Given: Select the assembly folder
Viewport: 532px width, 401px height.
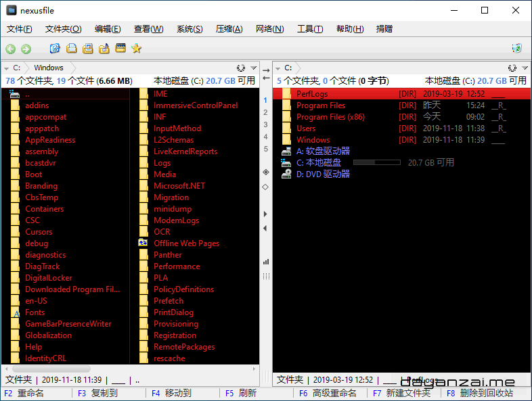Looking at the screenshot, I should 42,151.
